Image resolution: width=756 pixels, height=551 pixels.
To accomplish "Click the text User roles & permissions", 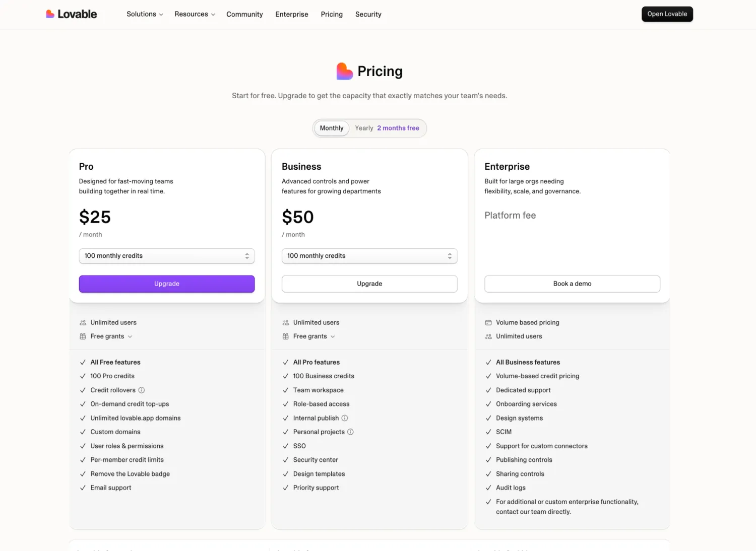I will [x=127, y=446].
